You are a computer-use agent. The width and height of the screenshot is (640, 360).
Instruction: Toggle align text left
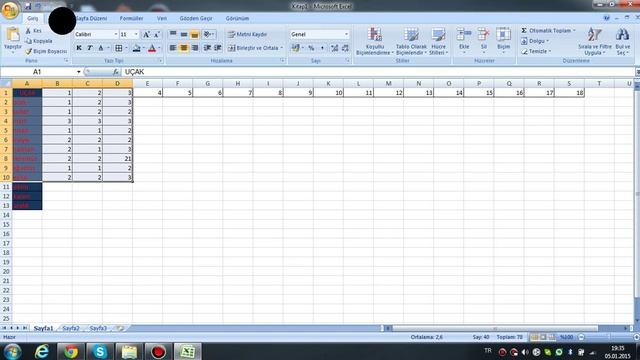173,48
